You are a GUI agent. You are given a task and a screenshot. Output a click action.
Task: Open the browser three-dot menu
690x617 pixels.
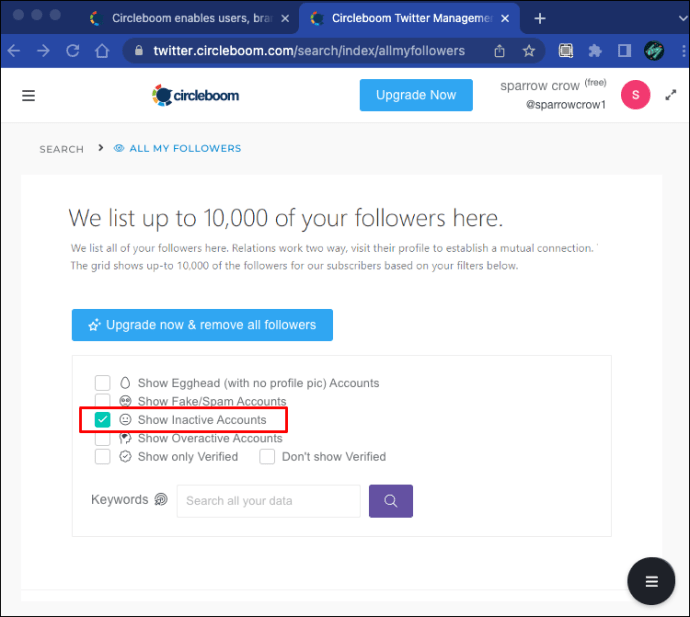683,51
